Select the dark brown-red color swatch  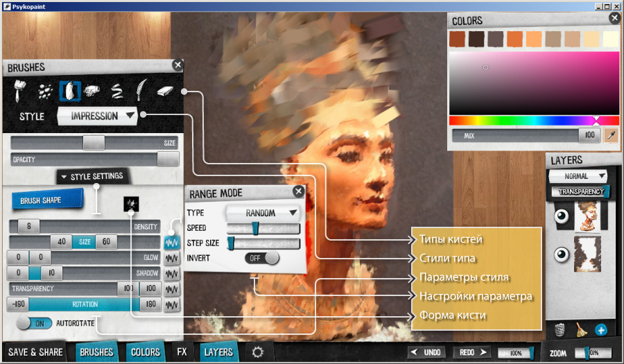click(x=458, y=39)
